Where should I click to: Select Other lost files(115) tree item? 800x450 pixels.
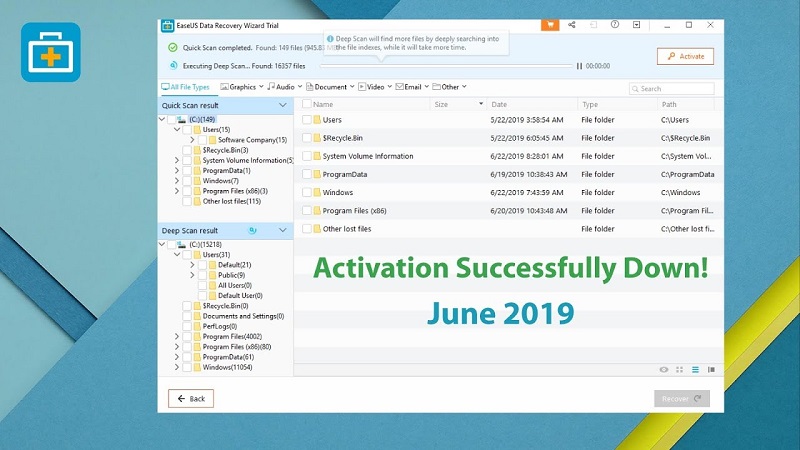[x=232, y=201]
